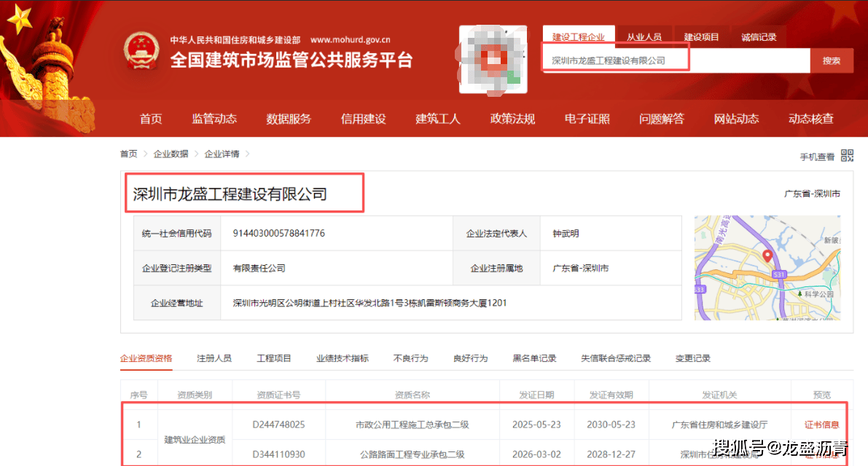Viewport: 868px width, 466px height.
Task: Click the 资质证书号 column header
Action: point(278,395)
